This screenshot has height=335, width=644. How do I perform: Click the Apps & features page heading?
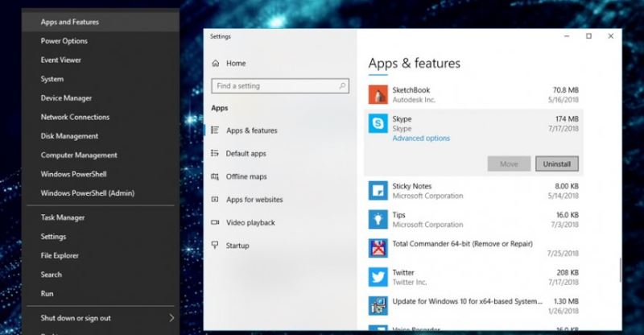point(414,64)
